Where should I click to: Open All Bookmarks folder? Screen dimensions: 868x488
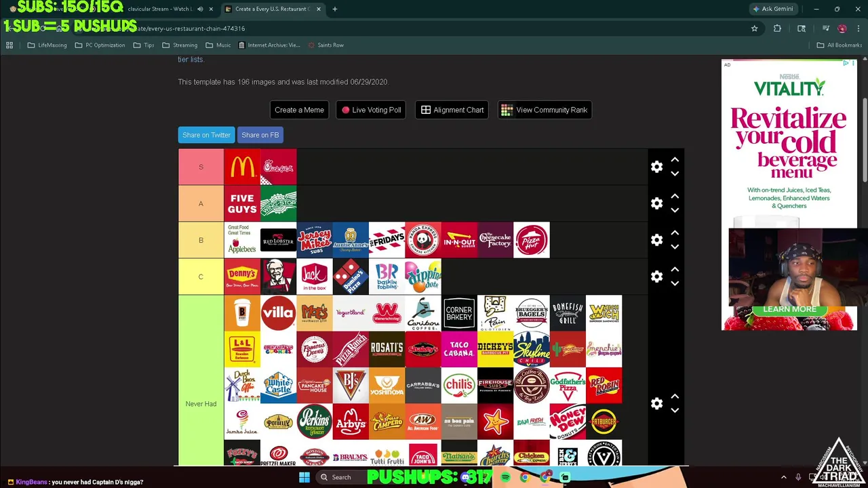click(x=840, y=45)
